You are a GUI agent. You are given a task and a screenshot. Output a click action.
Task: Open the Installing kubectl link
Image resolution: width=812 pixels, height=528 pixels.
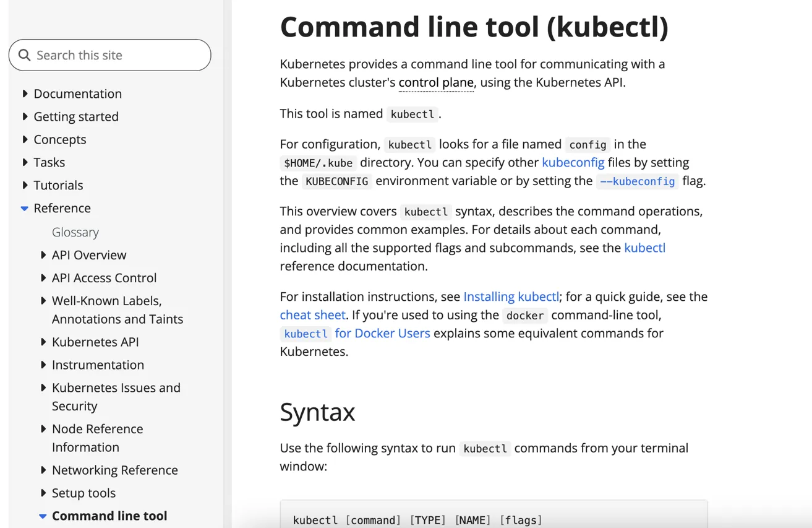[511, 296]
